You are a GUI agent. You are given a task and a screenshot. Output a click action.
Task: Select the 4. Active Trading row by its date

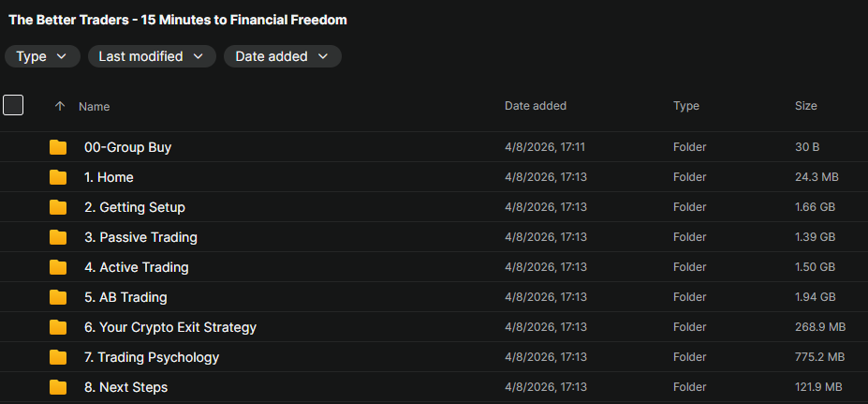546,267
